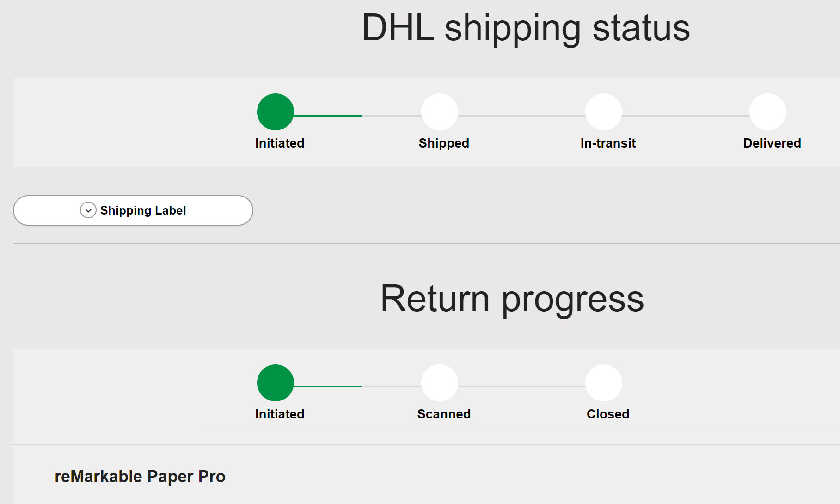Click the Initiated label under DHL shipping status
The image size is (840, 504).
point(280,143)
